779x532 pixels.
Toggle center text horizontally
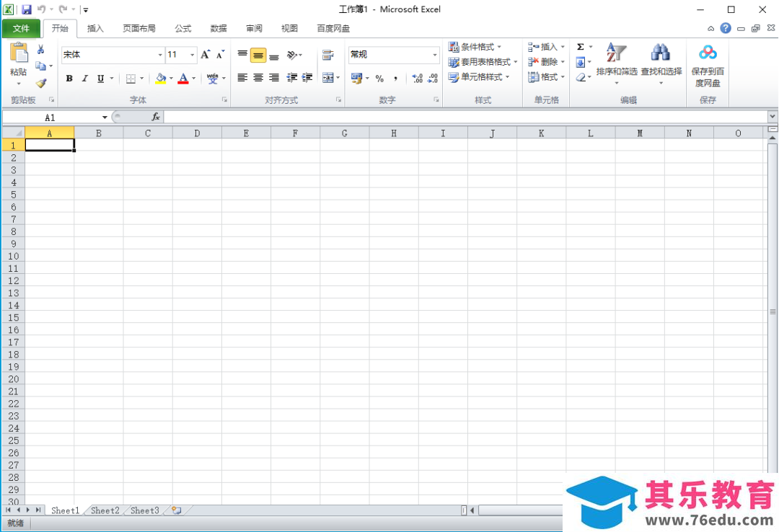click(258, 77)
